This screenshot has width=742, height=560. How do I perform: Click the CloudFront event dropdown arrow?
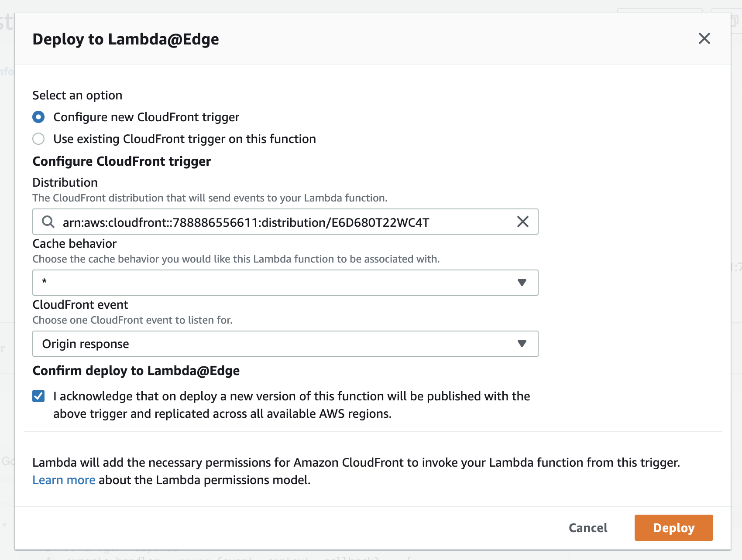(x=522, y=344)
